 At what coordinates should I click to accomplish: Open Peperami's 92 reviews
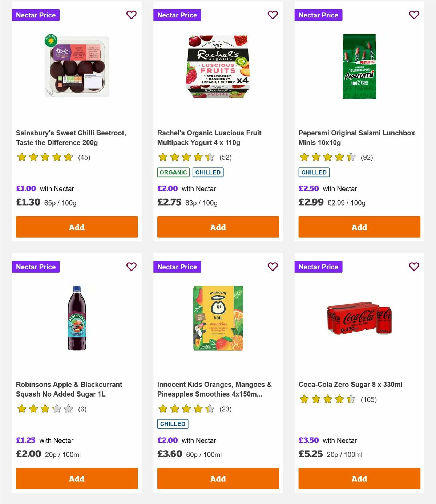(x=367, y=158)
